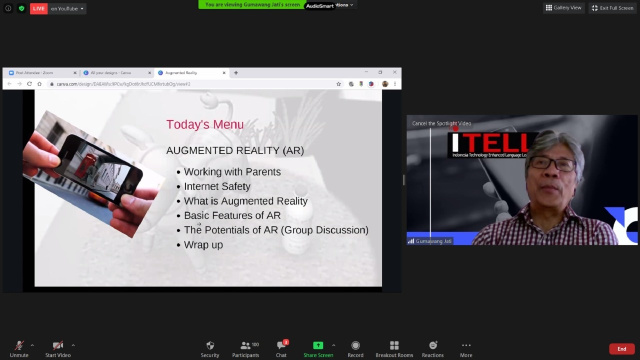Bookmark the page with the star icon
The width and height of the screenshot is (640, 360).
click(338, 84)
